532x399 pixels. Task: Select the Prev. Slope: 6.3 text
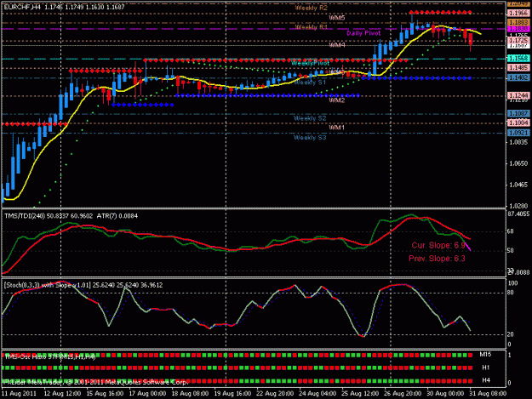[437, 259]
